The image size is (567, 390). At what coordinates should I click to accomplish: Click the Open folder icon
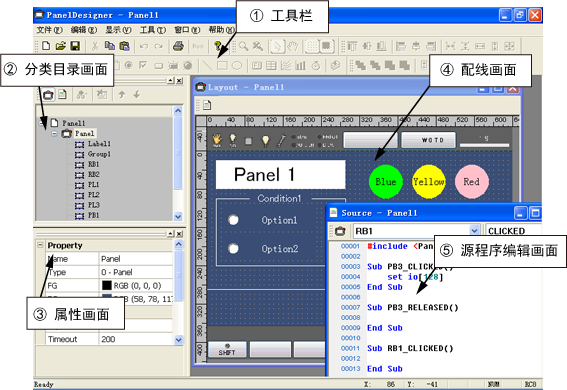(x=60, y=46)
